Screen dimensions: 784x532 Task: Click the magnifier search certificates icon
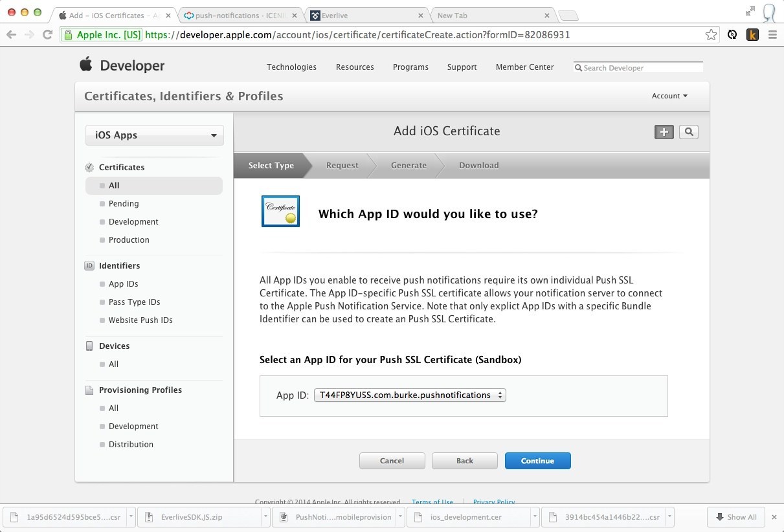tap(688, 132)
